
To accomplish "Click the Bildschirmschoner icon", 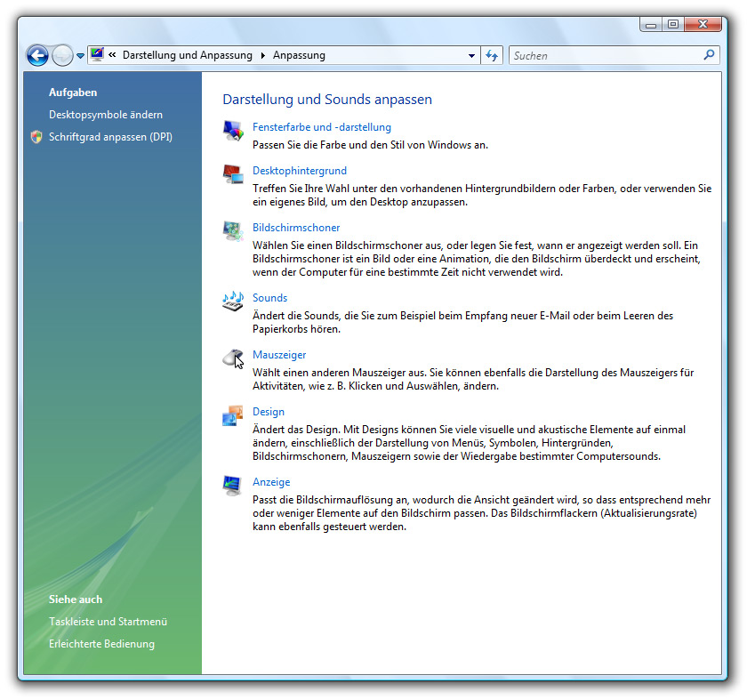I will [x=233, y=230].
